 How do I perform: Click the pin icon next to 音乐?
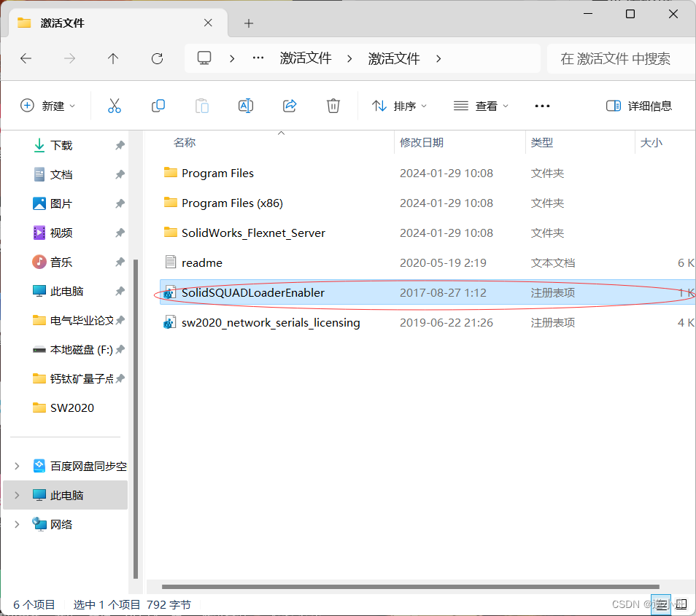point(120,262)
